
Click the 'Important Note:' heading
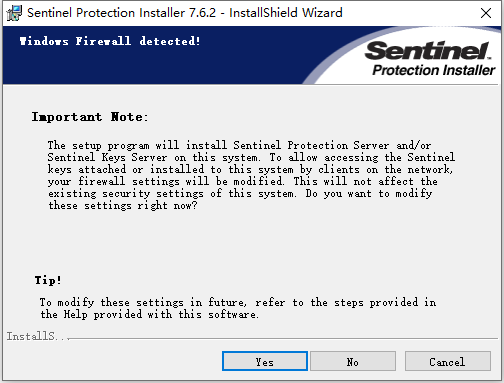(90, 117)
